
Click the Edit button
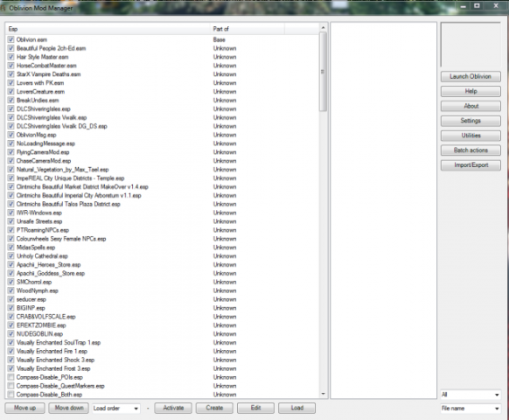pos(255,408)
